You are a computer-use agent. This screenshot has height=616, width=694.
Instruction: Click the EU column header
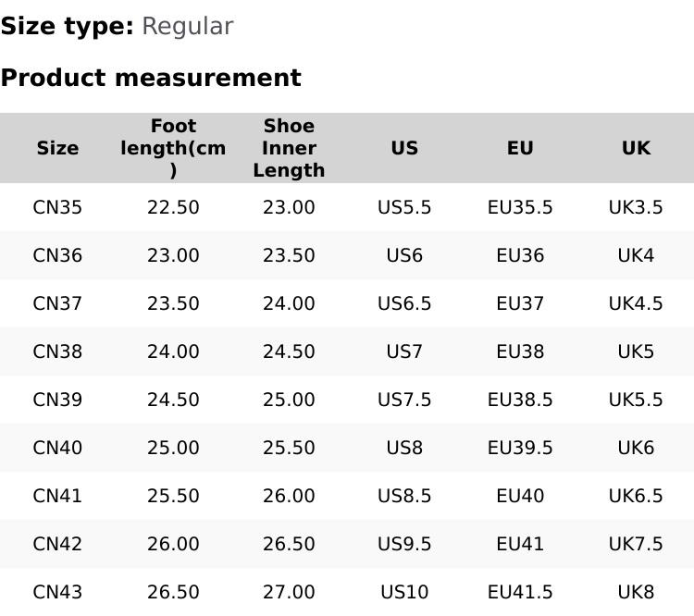[520, 148]
